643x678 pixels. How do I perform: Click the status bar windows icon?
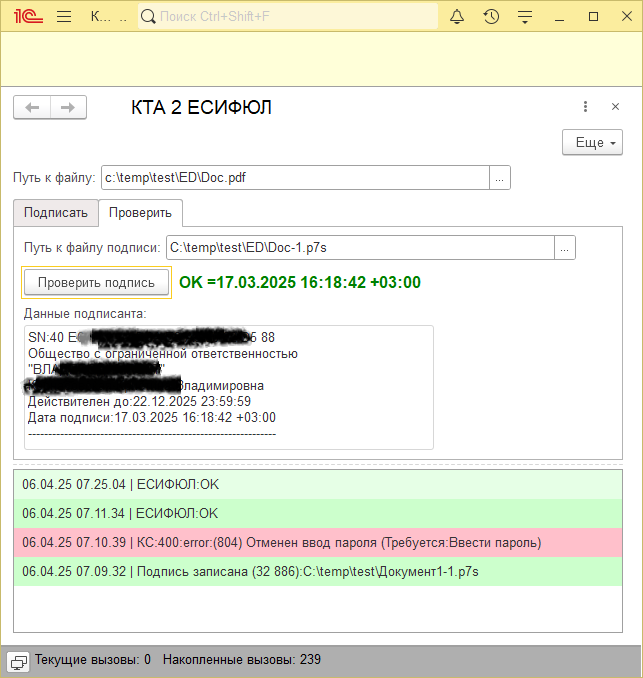pos(18,662)
